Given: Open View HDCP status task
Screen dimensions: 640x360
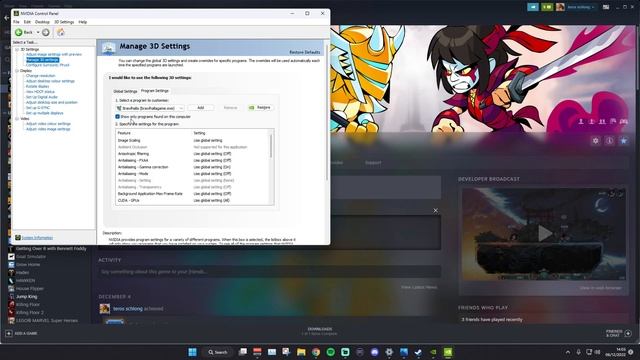Looking at the screenshot, I should click(40, 91).
